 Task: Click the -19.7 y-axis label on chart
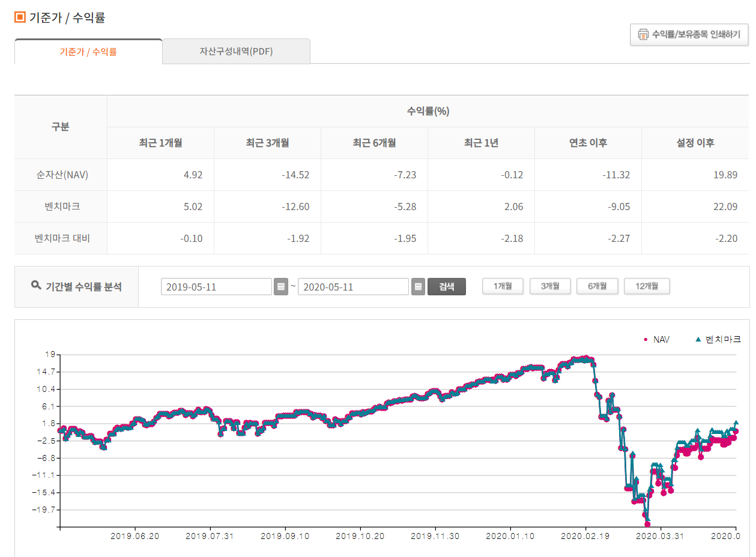tap(45, 510)
